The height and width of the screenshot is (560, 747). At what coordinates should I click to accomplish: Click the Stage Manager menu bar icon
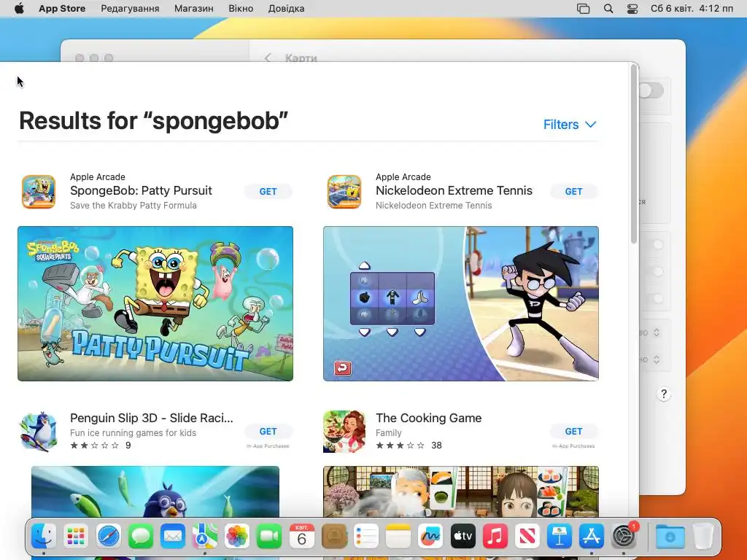tap(583, 9)
